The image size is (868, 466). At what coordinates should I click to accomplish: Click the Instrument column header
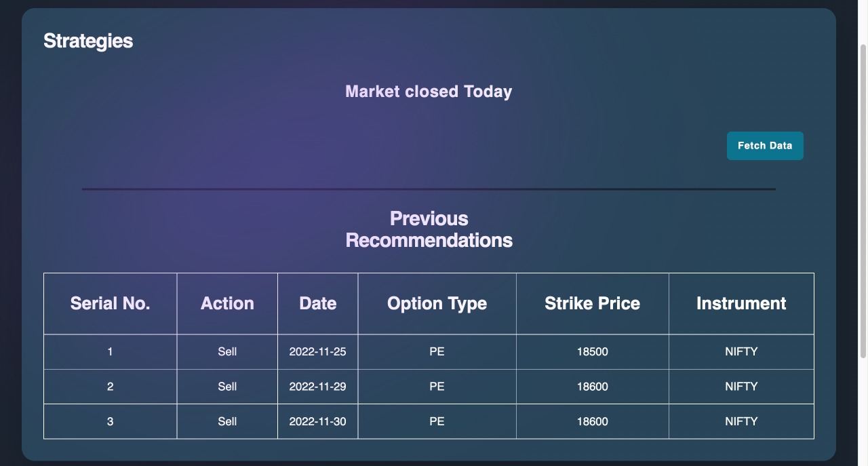coord(741,303)
